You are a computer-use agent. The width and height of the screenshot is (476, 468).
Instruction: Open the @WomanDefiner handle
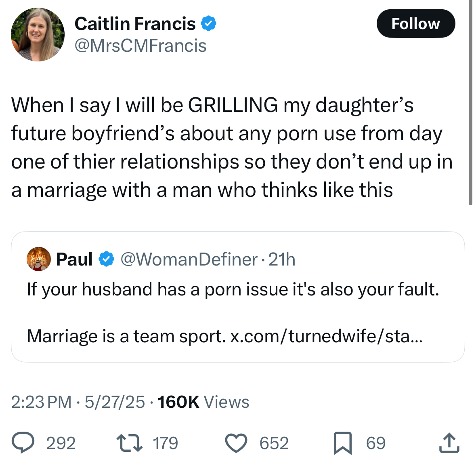tap(189, 259)
